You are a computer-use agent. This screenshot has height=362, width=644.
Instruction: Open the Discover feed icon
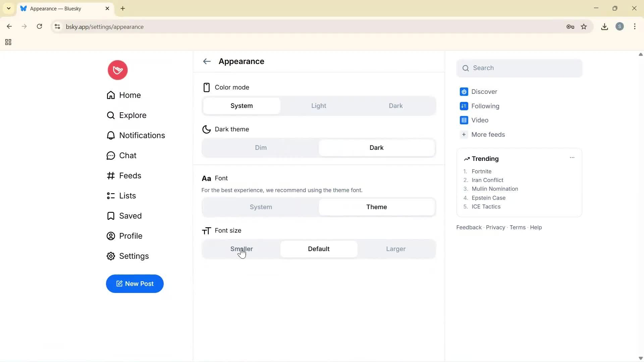coord(464,92)
